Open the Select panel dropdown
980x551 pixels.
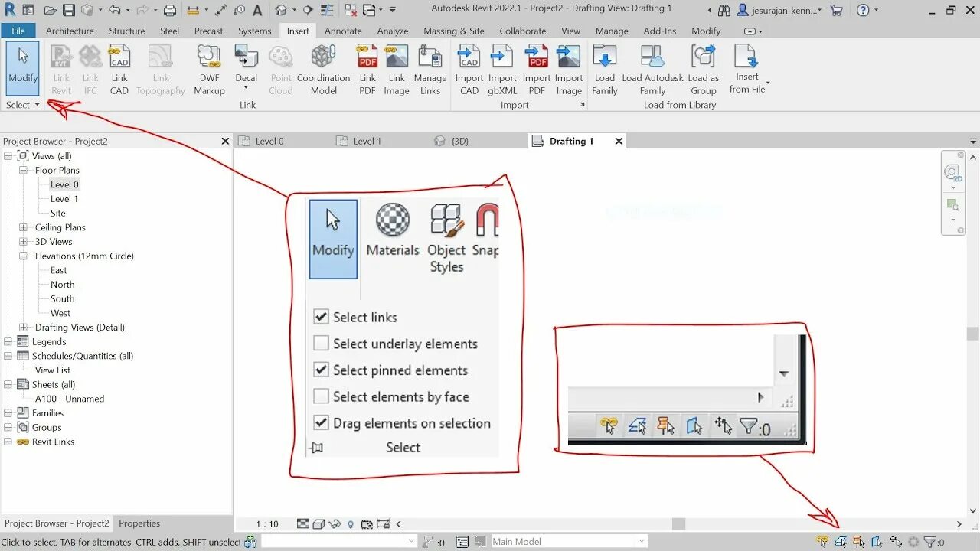coord(23,105)
